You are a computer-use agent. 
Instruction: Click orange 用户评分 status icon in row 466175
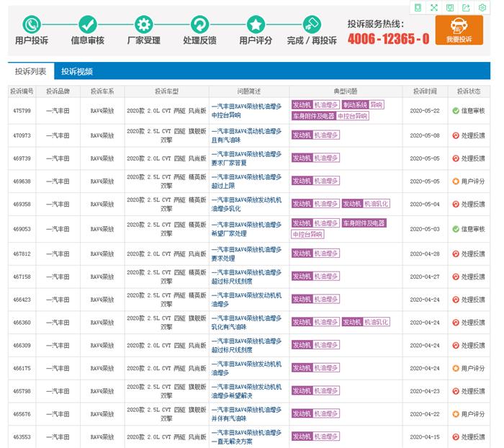(456, 368)
